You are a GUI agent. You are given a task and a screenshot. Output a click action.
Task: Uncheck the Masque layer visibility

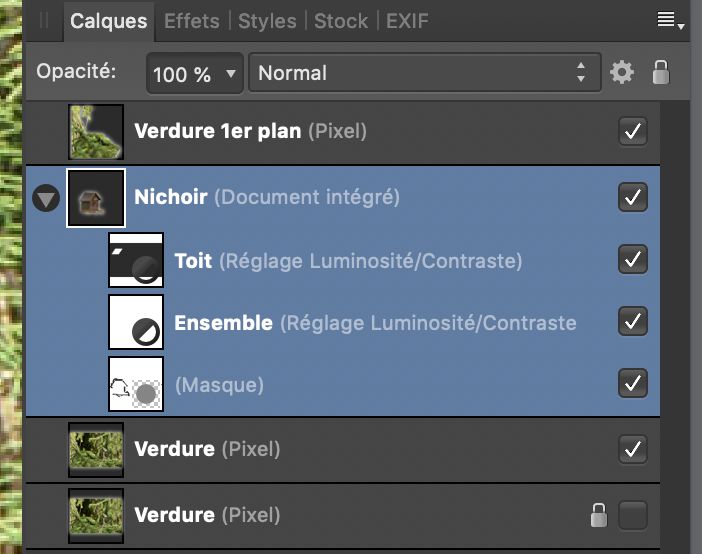(633, 383)
